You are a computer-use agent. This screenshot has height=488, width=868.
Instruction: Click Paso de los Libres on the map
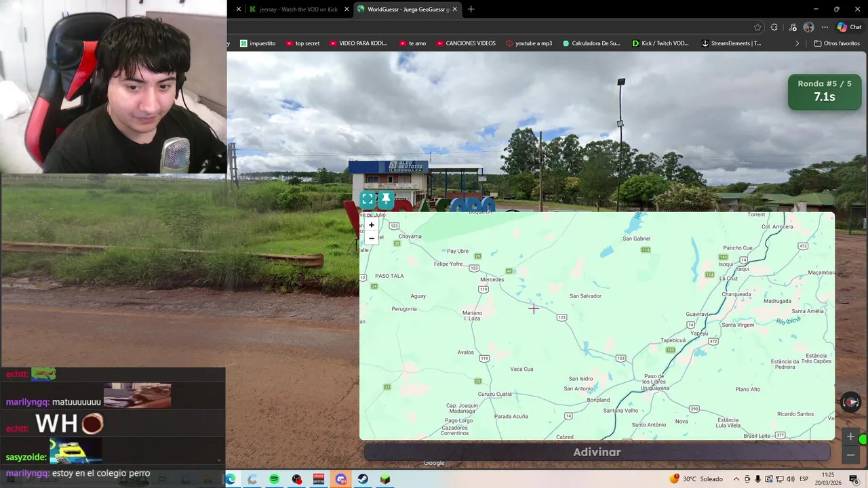(x=654, y=379)
